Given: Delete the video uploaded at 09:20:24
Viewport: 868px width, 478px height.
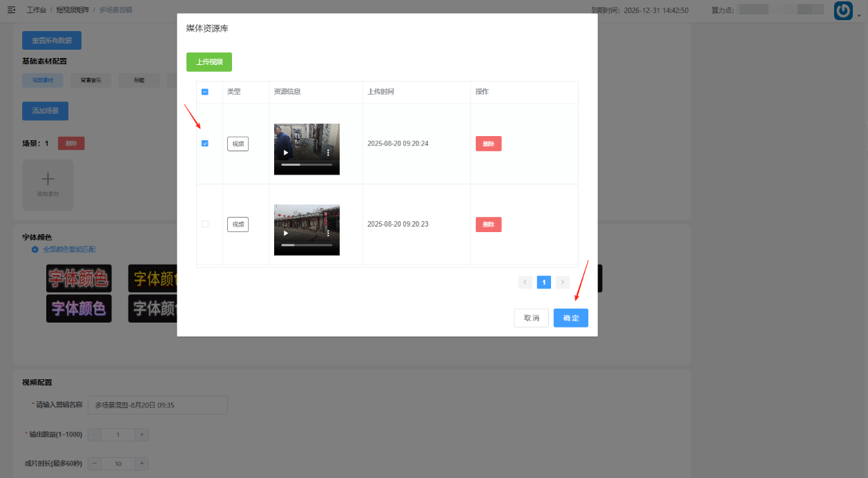Looking at the screenshot, I should 488,144.
